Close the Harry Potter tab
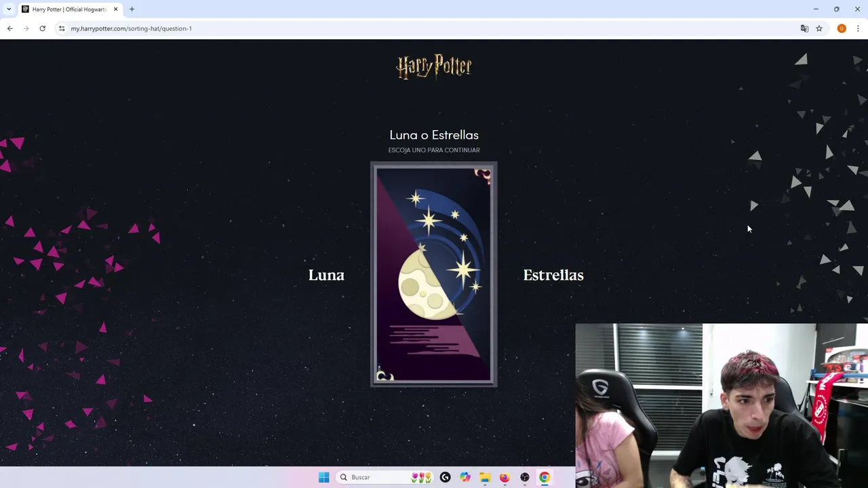Screen dimensions: 868x488 pyautogui.click(x=115, y=9)
